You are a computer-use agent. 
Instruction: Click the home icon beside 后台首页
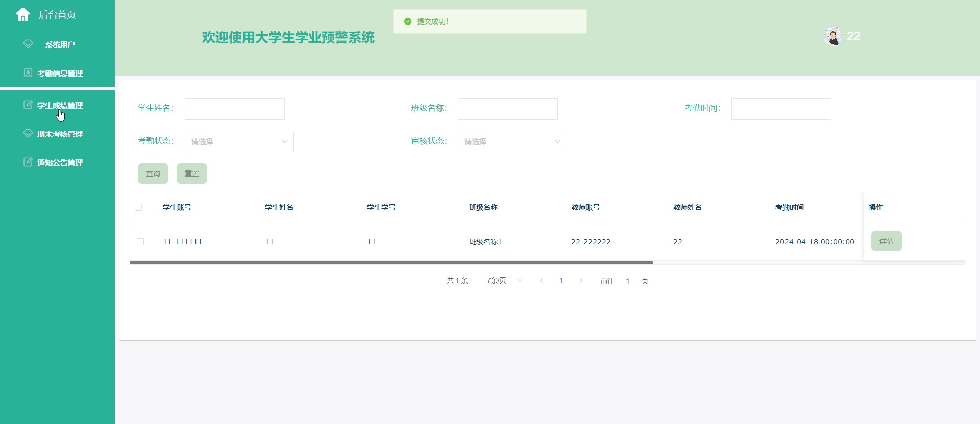pos(23,15)
